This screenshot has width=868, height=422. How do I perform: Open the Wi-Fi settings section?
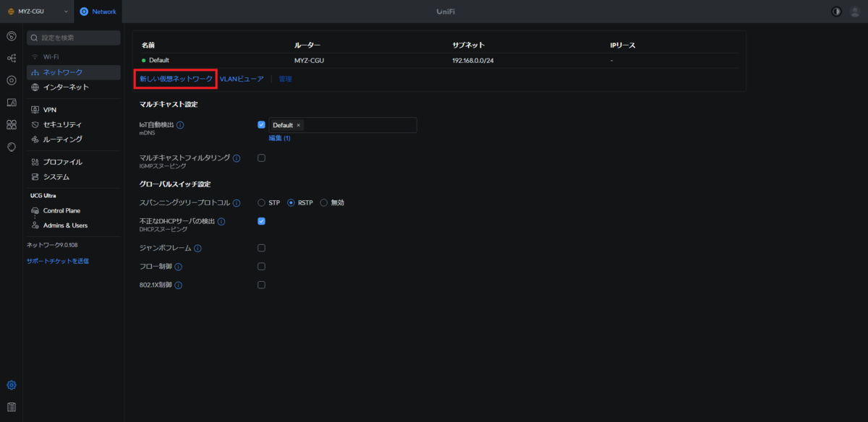(x=74, y=56)
